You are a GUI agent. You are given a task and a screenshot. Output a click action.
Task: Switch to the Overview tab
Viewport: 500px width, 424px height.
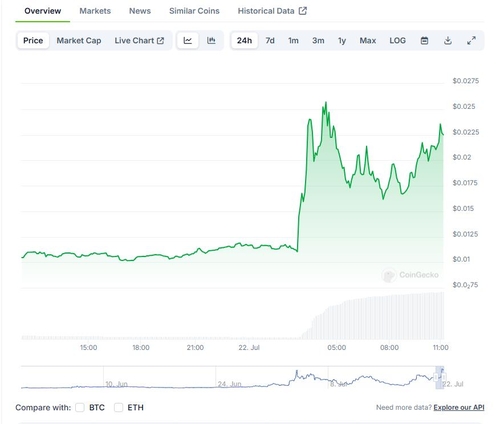(43, 11)
